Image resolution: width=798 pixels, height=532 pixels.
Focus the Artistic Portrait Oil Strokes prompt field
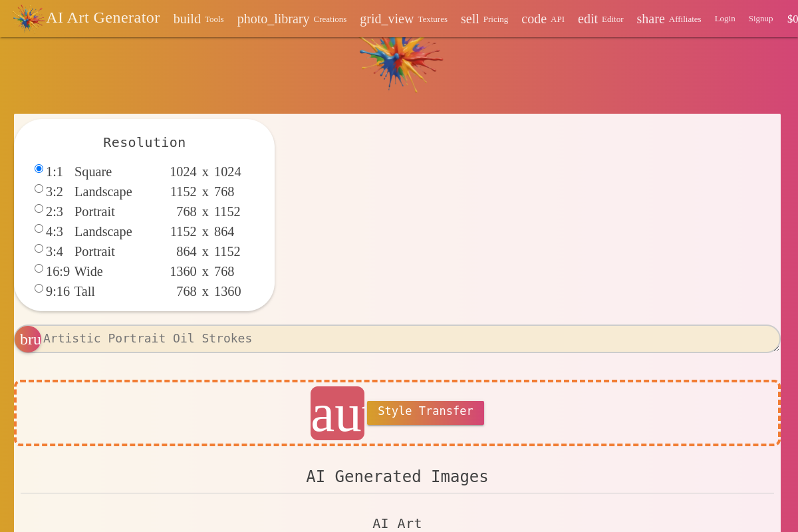[x=397, y=338]
